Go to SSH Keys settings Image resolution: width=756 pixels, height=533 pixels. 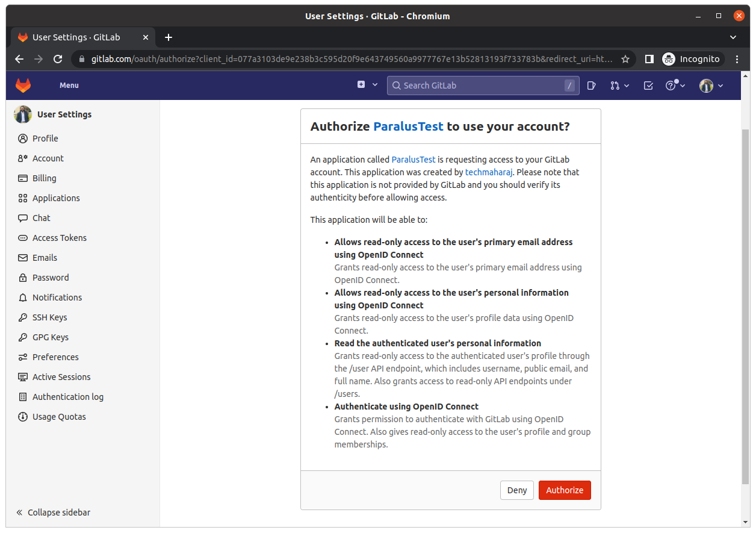pos(50,317)
